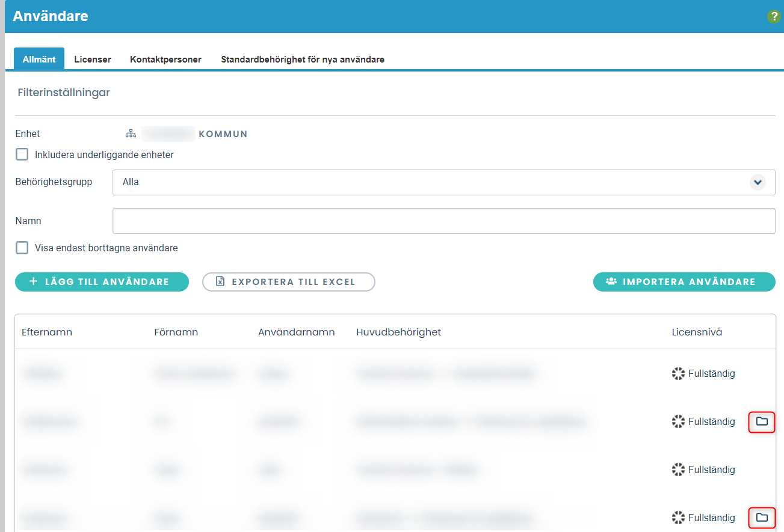Sort by the Efternamn column header
The height and width of the screenshot is (532, 784).
[x=47, y=332]
